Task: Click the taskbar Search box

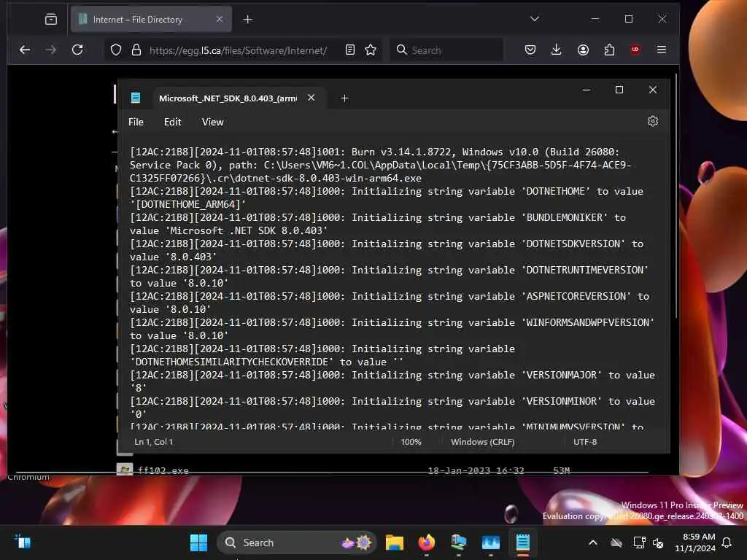Action: pos(296,542)
